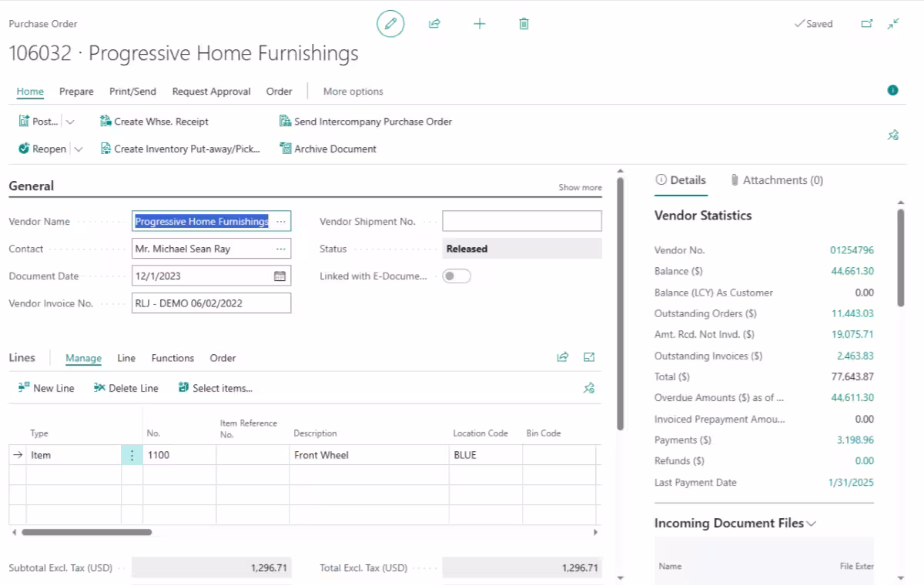
Task: Click Vendor Name lookup ellipsis
Action: [x=281, y=221]
